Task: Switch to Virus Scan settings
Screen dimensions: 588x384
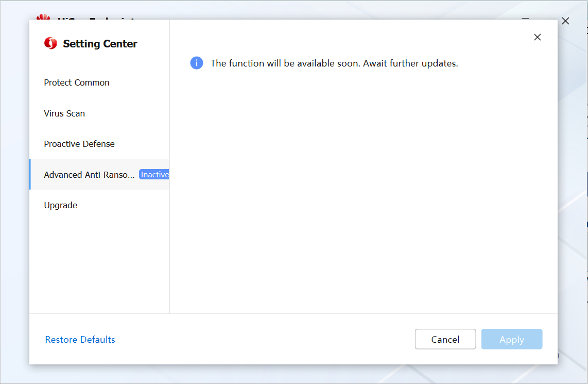Action: tap(64, 113)
